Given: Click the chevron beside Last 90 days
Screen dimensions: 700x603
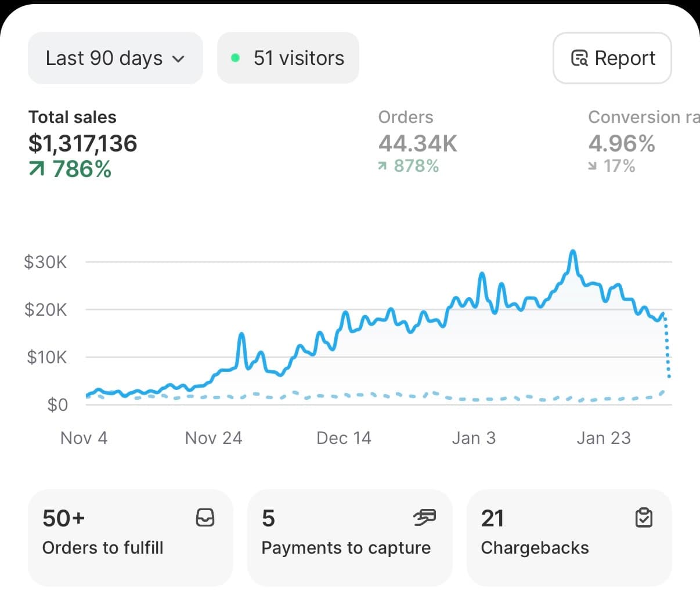Looking at the screenshot, I should pyautogui.click(x=178, y=59).
